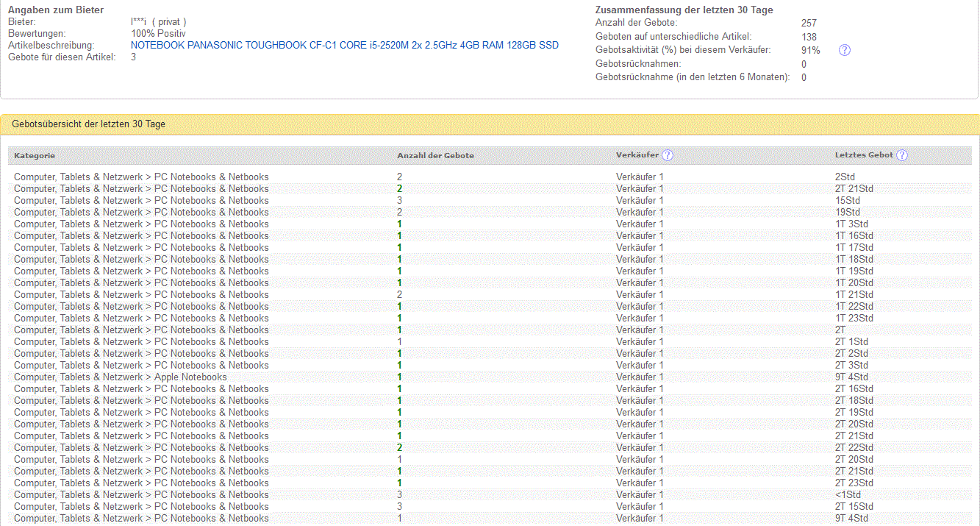Click the help icon next to Letztes Gebot
980x526 pixels.
(x=902, y=155)
